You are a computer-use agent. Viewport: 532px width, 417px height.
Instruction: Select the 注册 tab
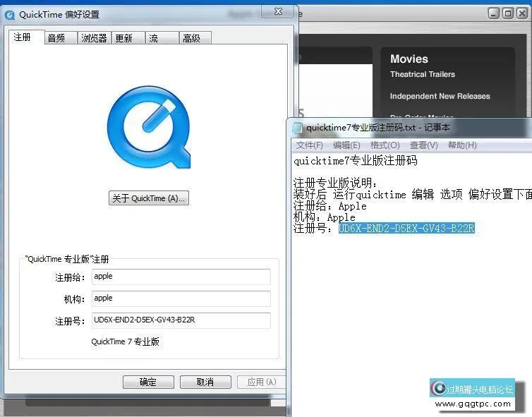27,37
